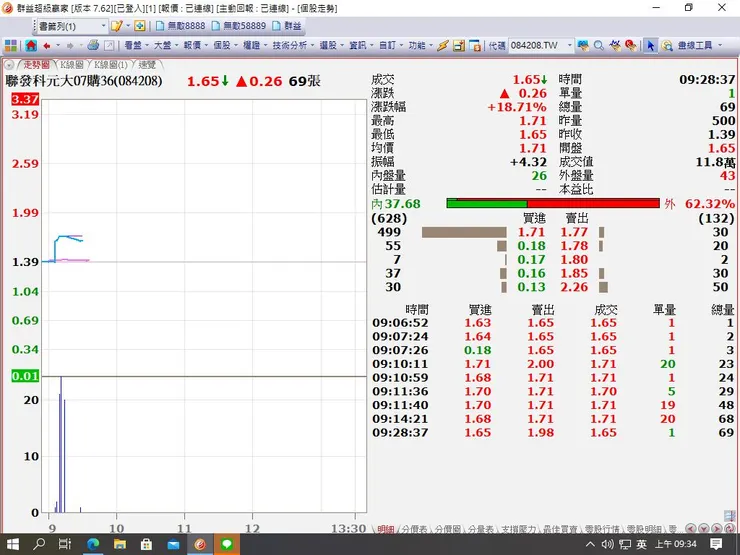This screenshot has height=555, width=740.
Task: Open the 選股 menu
Action: click(x=331, y=45)
